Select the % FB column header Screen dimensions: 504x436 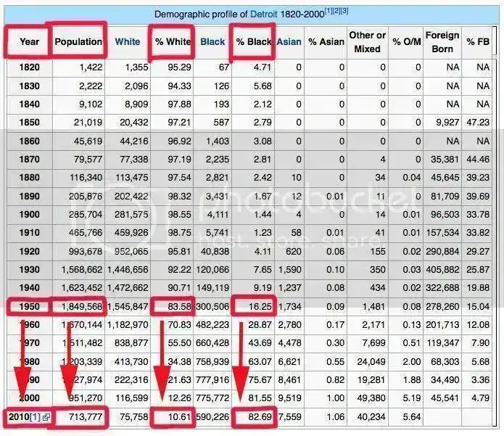[479, 42]
